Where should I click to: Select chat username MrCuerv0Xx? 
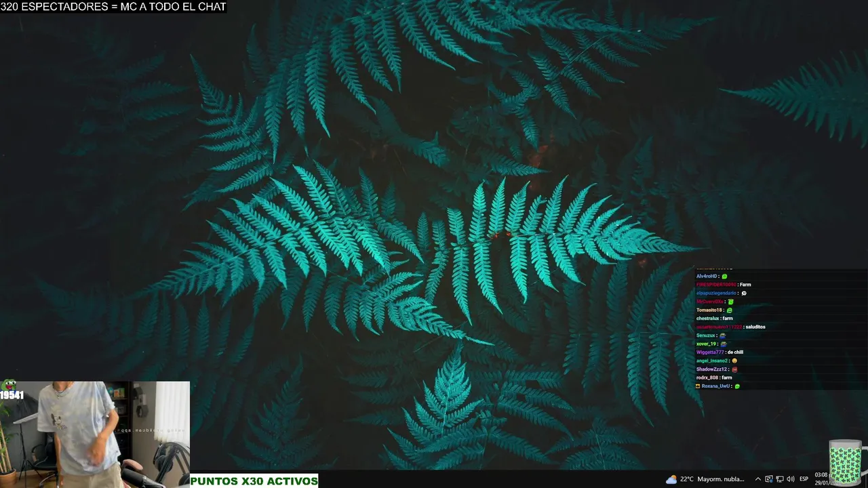[x=710, y=302]
